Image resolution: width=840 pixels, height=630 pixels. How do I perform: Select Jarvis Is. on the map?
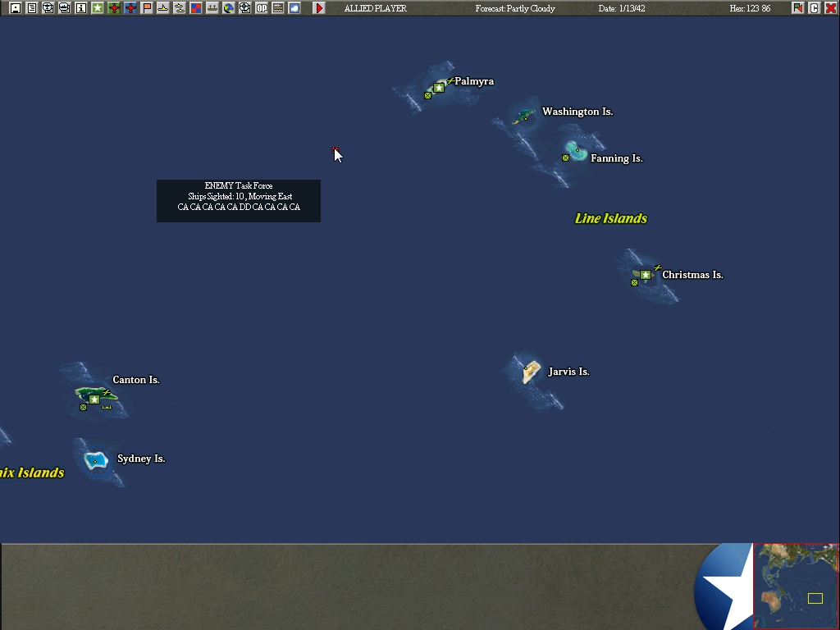pyautogui.click(x=531, y=372)
